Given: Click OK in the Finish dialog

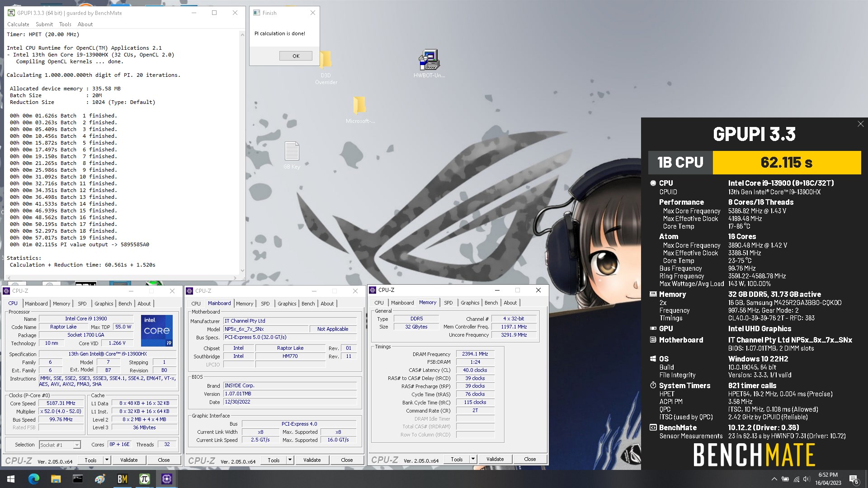Looking at the screenshot, I should coord(296,56).
